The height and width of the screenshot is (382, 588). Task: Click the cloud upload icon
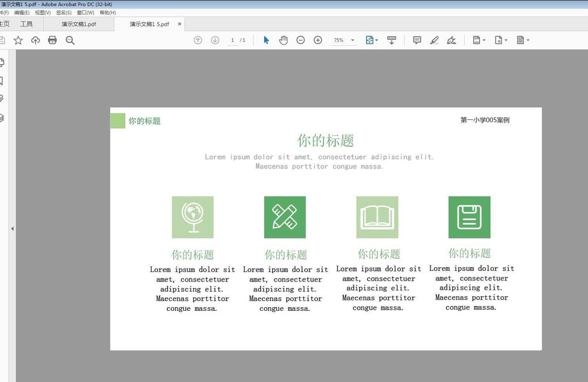35,40
